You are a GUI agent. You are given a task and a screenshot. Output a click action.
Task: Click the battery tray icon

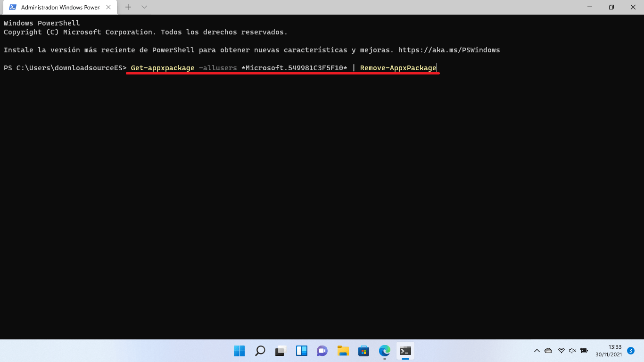pyautogui.click(x=584, y=351)
